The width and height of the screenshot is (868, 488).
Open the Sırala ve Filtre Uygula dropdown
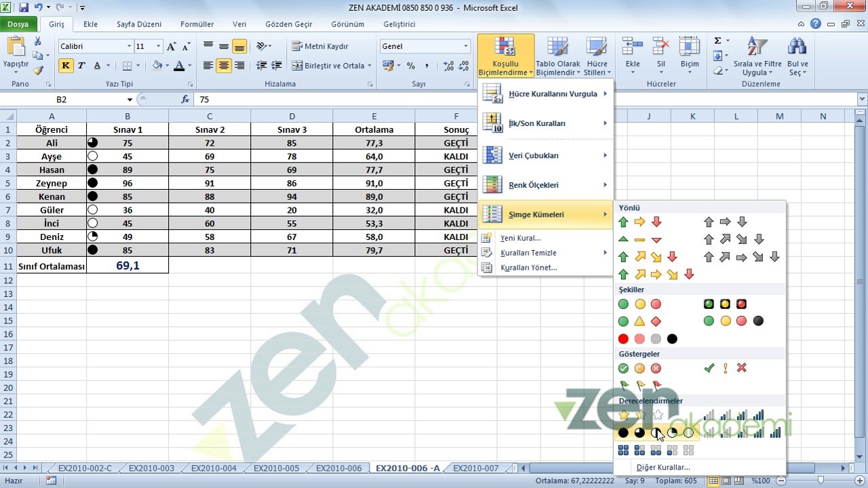(x=757, y=57)
